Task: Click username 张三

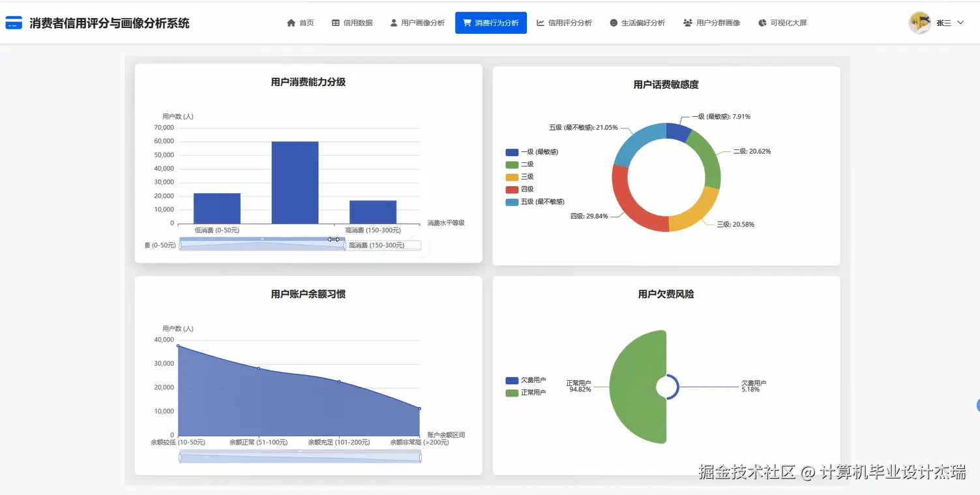Action: (943, 23)
